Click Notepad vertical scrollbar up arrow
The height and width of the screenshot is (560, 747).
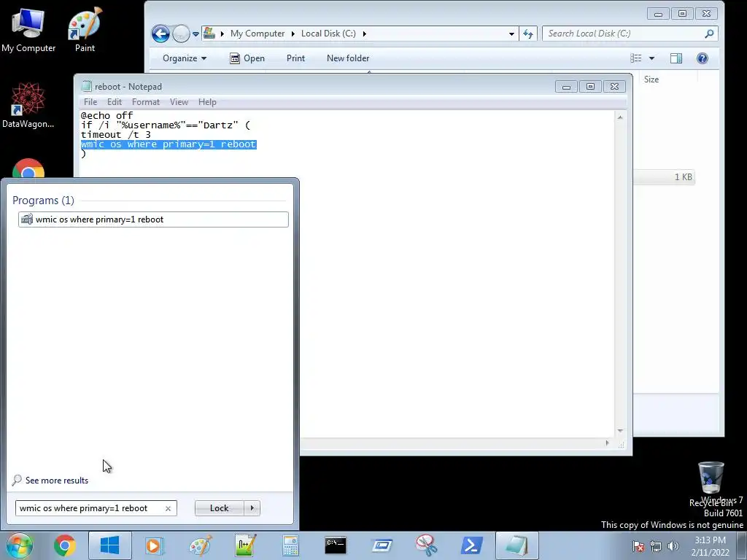[620, 117]
